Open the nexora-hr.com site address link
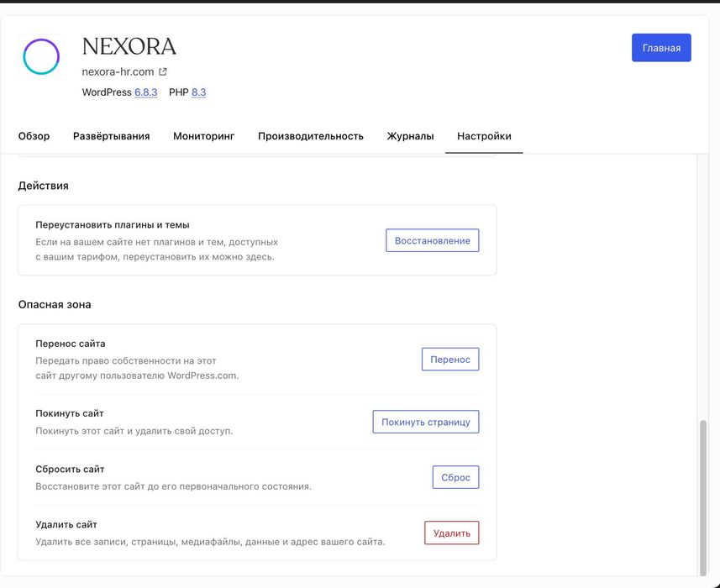The width and height of the screenshot is (720, 588). click(118, 72)
